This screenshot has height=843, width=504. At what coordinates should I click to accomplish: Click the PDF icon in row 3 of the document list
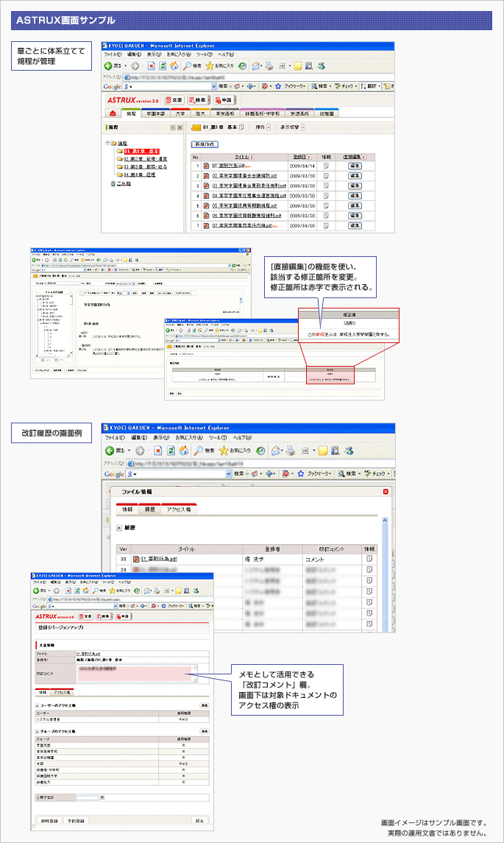pyautogui.click(x=206, y=186)
